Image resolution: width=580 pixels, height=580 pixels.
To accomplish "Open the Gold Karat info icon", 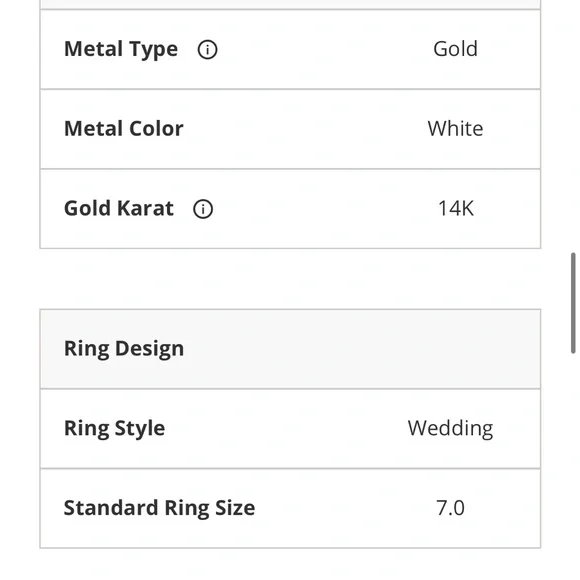I will pos(203,209).
